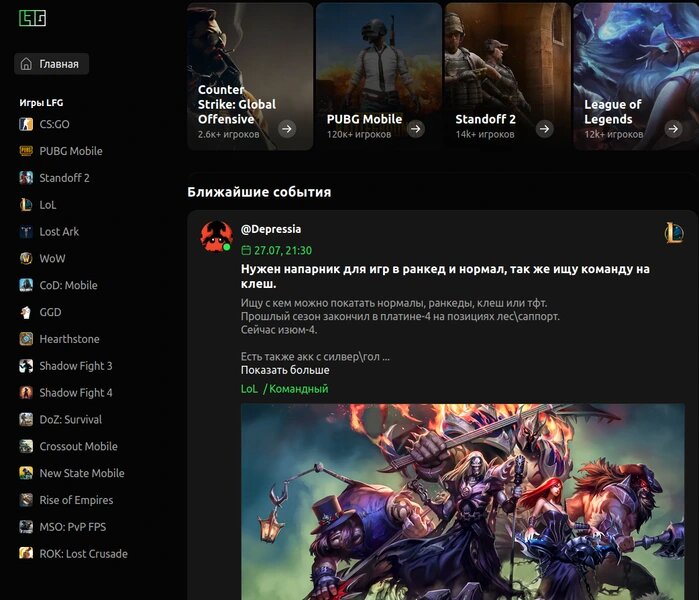Expand post with Показать больше
This screenshot has height=600, width=699.
click(x=285, y=370)
